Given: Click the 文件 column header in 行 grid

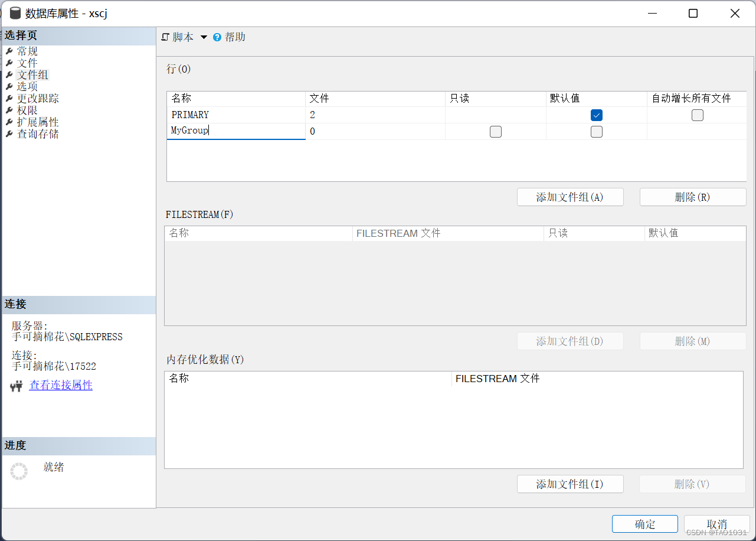Looking at the screenshot, I should pos(375,99).
